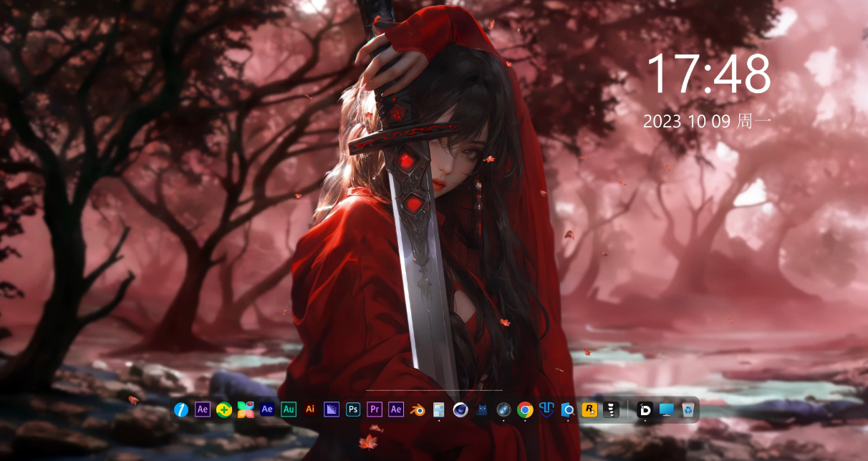Click the blue shield icon beside Chrome
This screenshot has width=868, height=461.
(546, 409)
